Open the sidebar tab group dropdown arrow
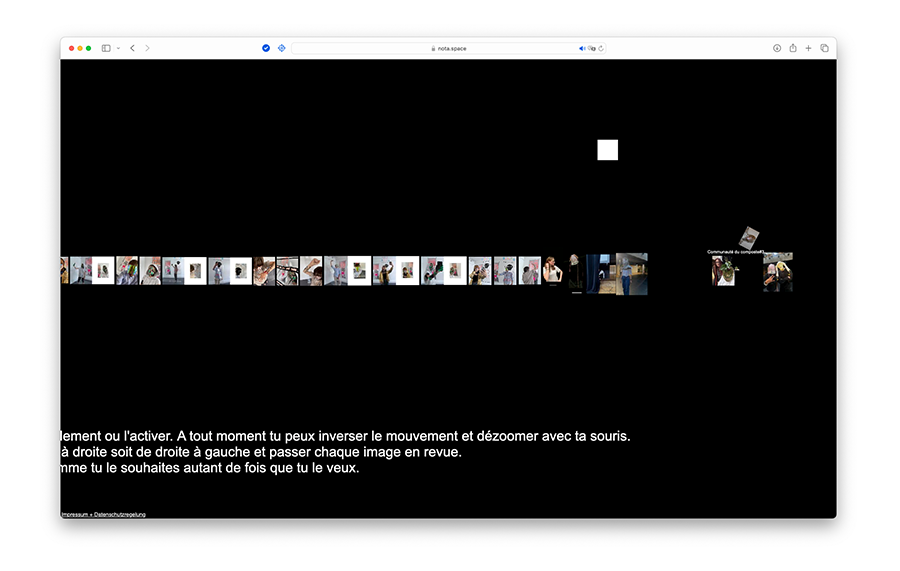 [x=118, y=48]
